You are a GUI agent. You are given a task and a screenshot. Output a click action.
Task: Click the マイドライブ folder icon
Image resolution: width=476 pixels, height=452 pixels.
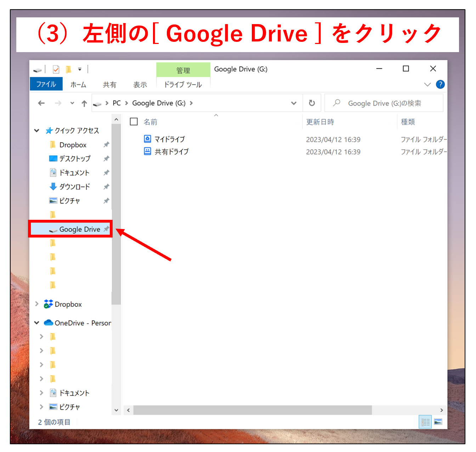148,139
